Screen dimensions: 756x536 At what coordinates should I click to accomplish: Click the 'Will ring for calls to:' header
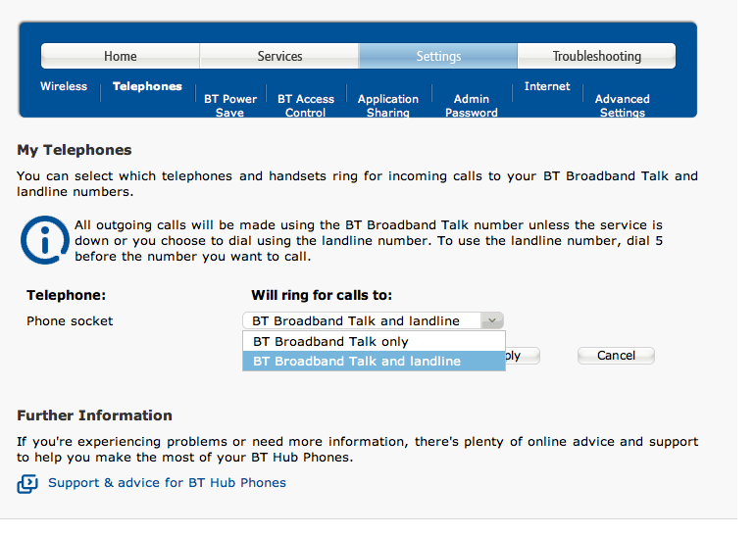(322, 295)
